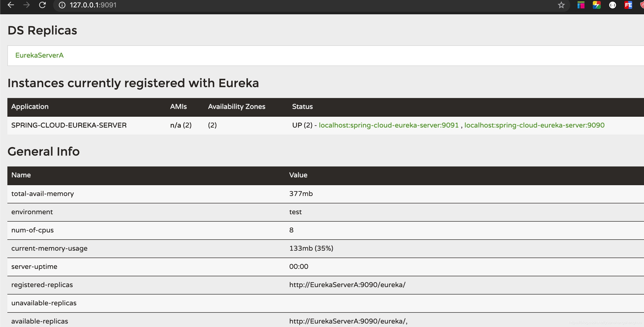644x327 pixels.
Task: Click the total-avail-memory row name
Action: [x=43, y=194]
